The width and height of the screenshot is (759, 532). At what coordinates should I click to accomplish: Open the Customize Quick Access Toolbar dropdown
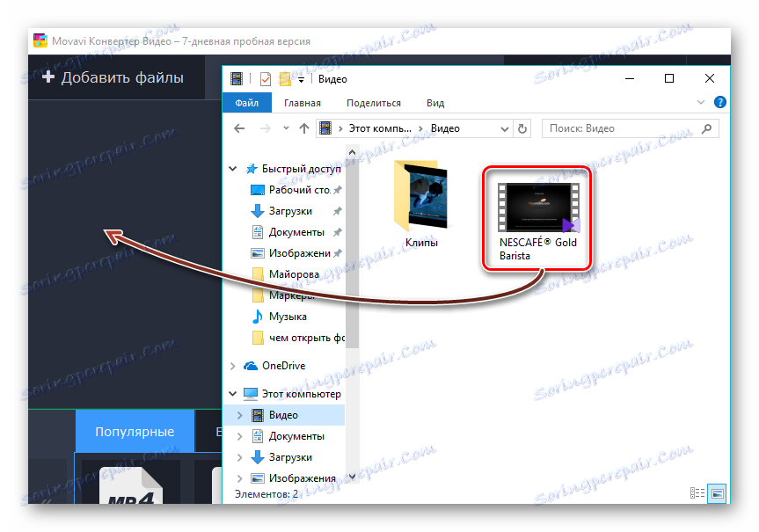[301, 79]
